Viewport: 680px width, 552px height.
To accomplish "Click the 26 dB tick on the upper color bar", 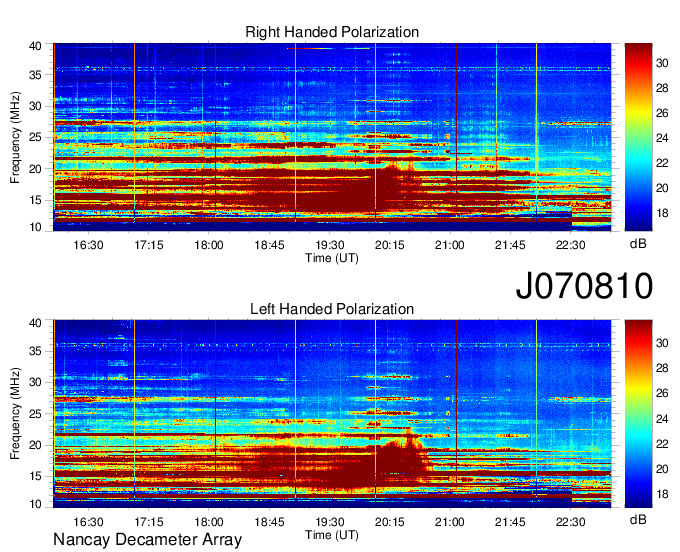I will [662, 113].
